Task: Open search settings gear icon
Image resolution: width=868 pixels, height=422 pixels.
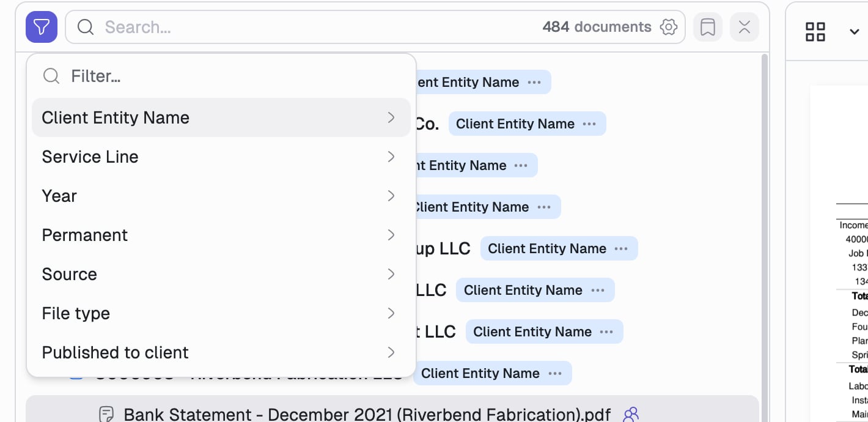Action: click(x=669, y=27)
